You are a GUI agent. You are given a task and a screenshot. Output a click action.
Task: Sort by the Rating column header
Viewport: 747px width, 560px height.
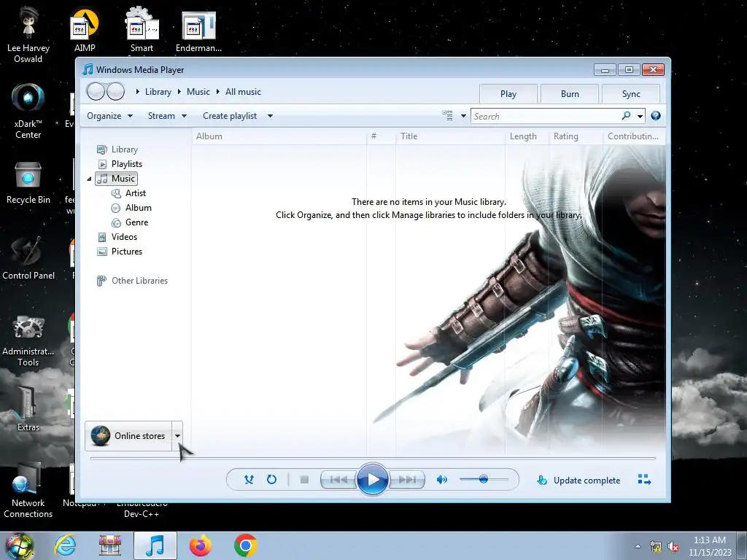click(576, 136)
